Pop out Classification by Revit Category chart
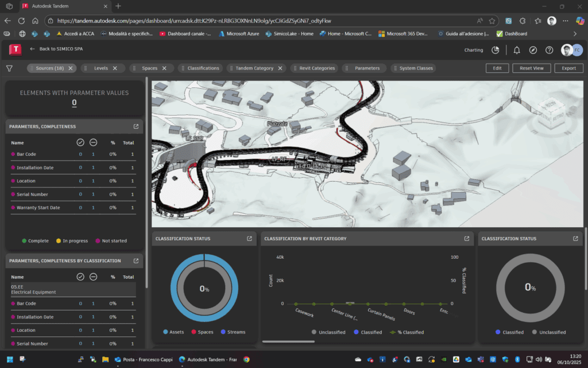 pyautogui.click(x=467, y=239)
